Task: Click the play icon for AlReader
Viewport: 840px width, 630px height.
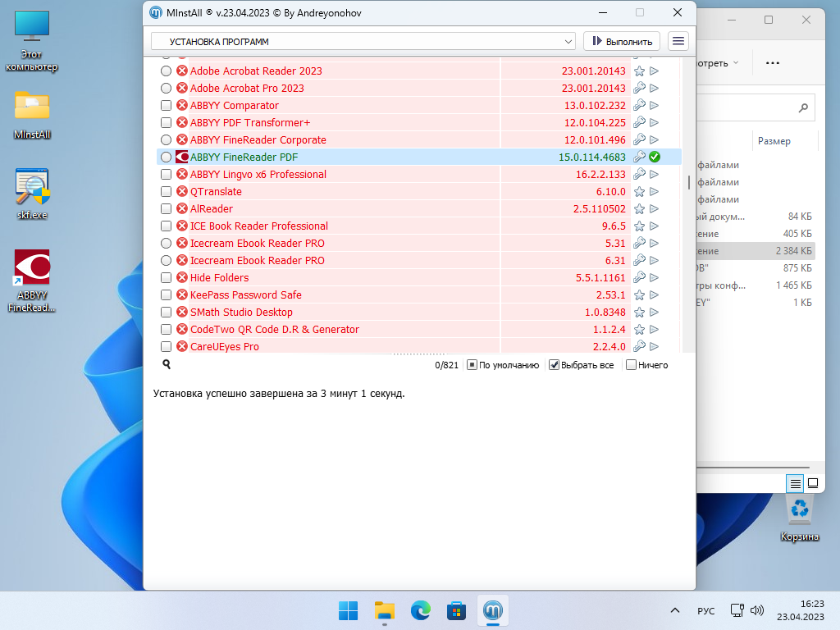Action: point(654,209)
